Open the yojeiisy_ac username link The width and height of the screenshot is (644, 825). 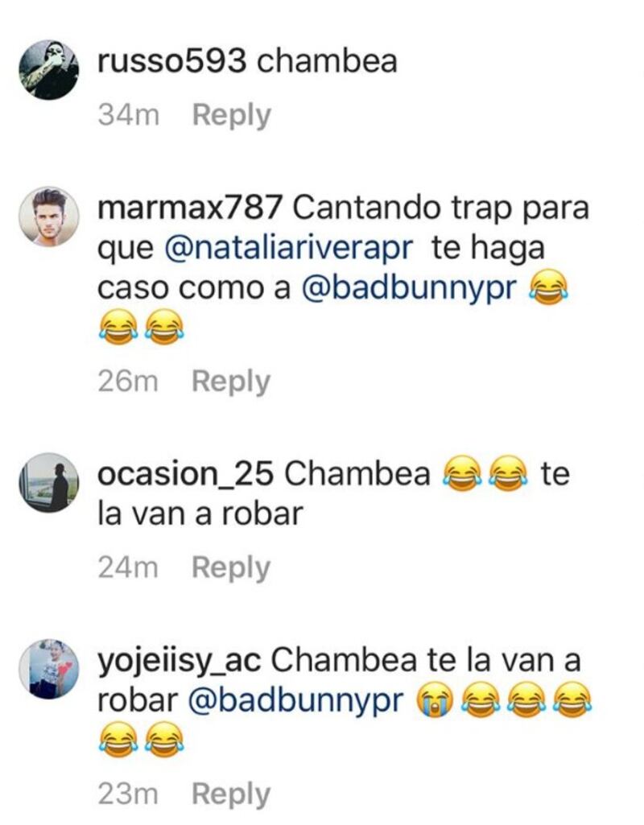point(180,662)
